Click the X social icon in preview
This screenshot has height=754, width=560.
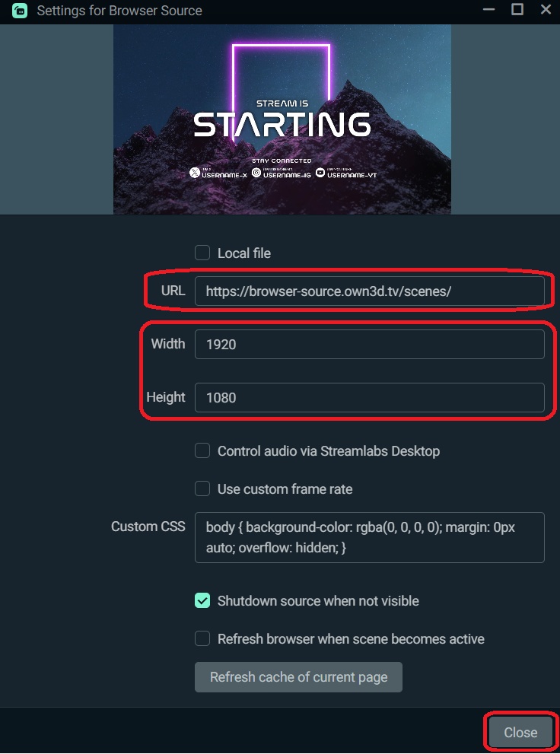pos(195,173)
